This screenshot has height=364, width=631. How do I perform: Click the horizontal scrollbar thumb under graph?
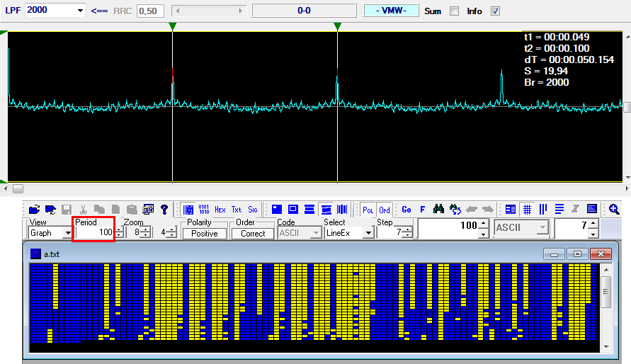click(x=18, y=188)
